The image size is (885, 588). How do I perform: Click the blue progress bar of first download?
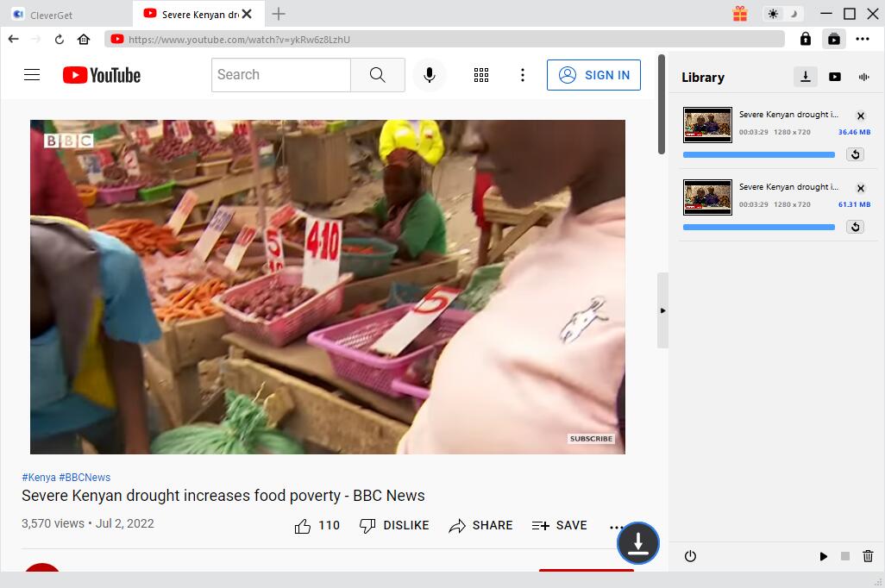pyautogui.click(x=758, y=155)
